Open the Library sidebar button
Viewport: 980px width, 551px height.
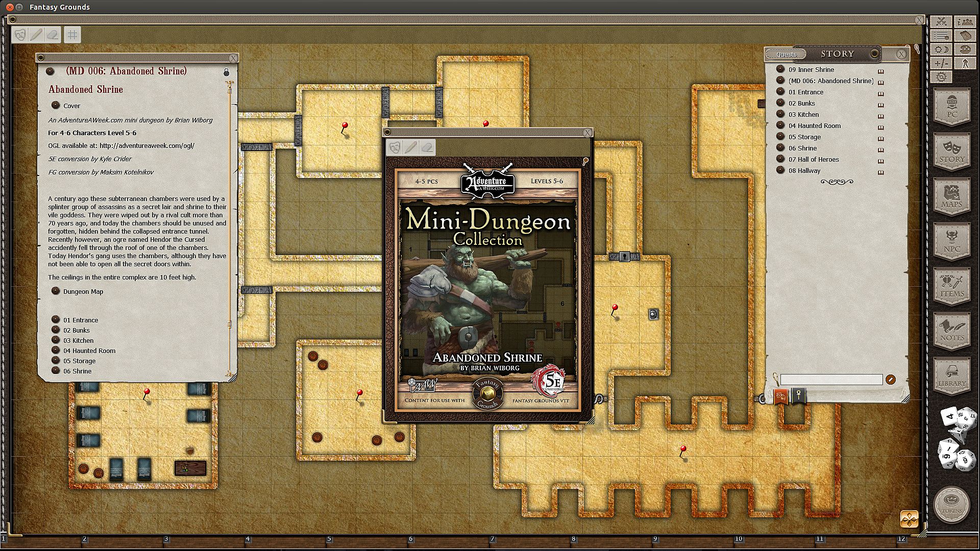(x=952, y=375)
